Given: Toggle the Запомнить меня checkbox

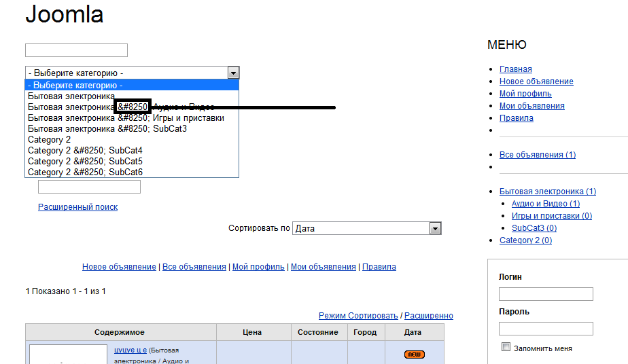Looking at the screenshot, I should tap(506, 347).
